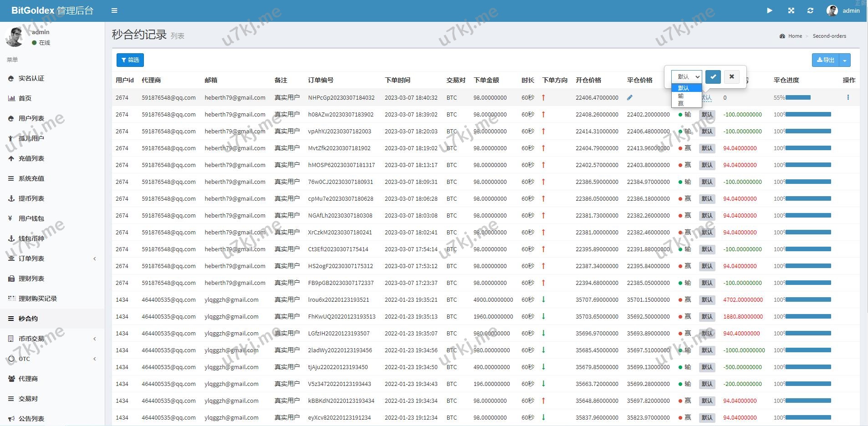Click the 导出 export button
Image resolution: width=868 pixels, height=426 pixels.
pos(825,60)
